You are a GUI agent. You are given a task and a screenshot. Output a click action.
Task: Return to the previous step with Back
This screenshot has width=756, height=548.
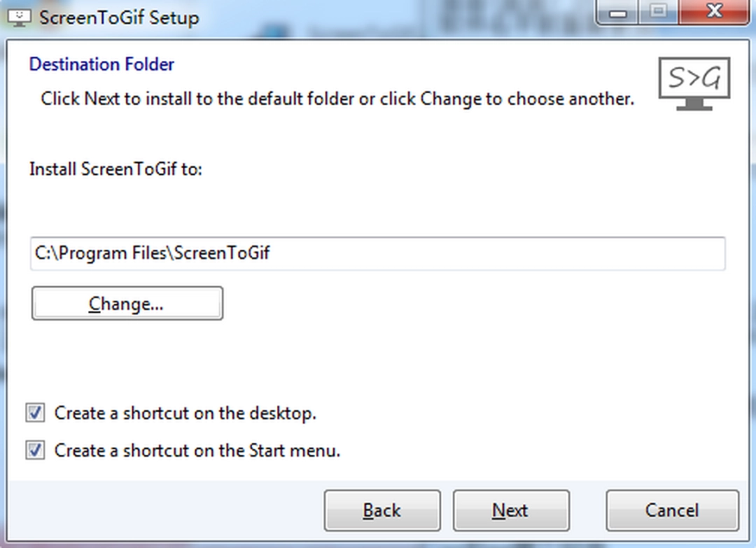[382, 510]
